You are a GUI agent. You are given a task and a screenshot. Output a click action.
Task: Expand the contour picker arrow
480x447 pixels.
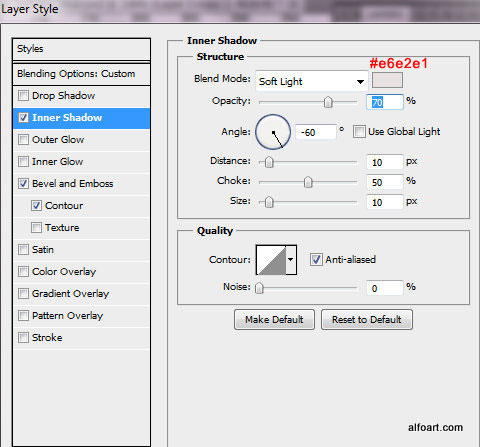click(x=291, y=260)
